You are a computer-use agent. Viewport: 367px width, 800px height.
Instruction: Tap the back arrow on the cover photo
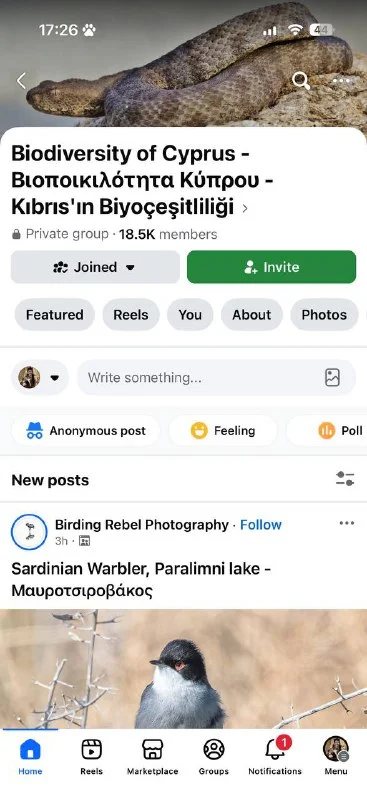pos(21,81)
